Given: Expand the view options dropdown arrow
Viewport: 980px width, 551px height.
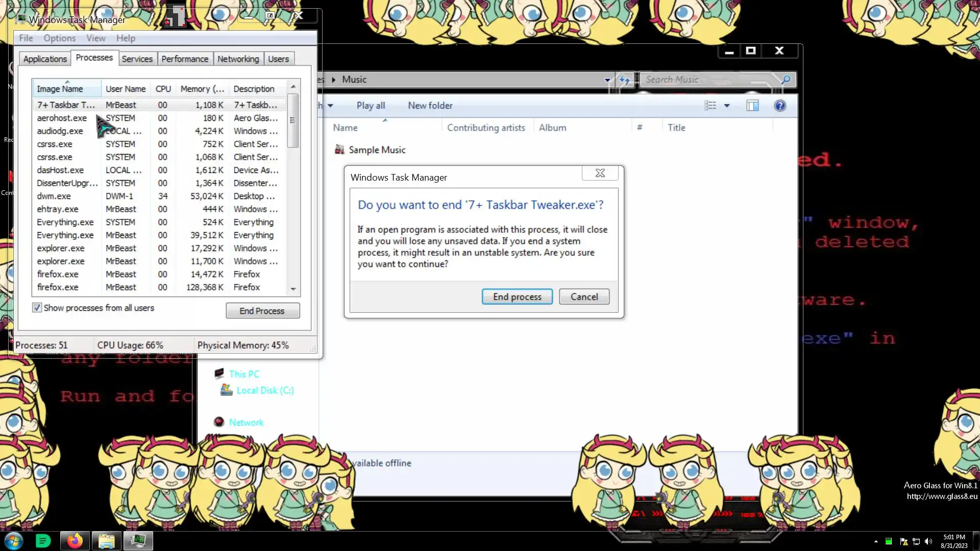Looking at the screenshot, I should (727, 106).
